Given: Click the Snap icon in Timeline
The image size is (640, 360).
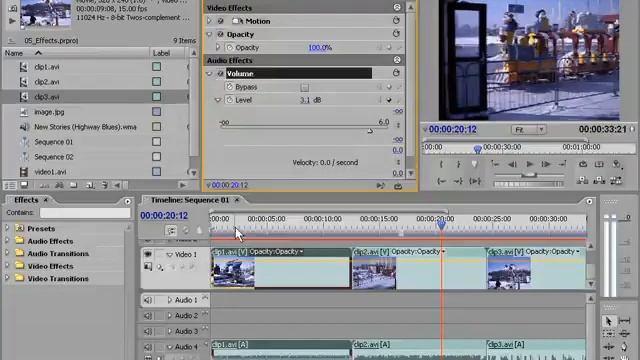Looking at the screenshot, I should [x=171, y=231].
